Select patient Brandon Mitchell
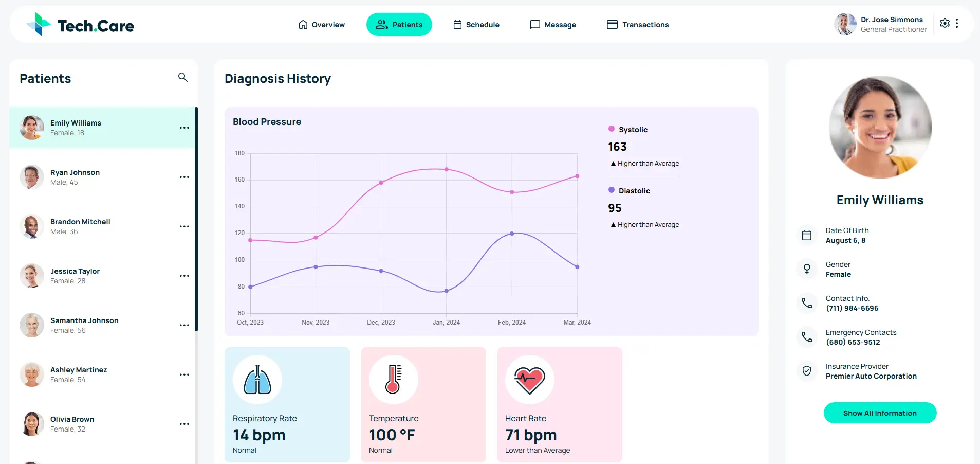 coord(102,226)
